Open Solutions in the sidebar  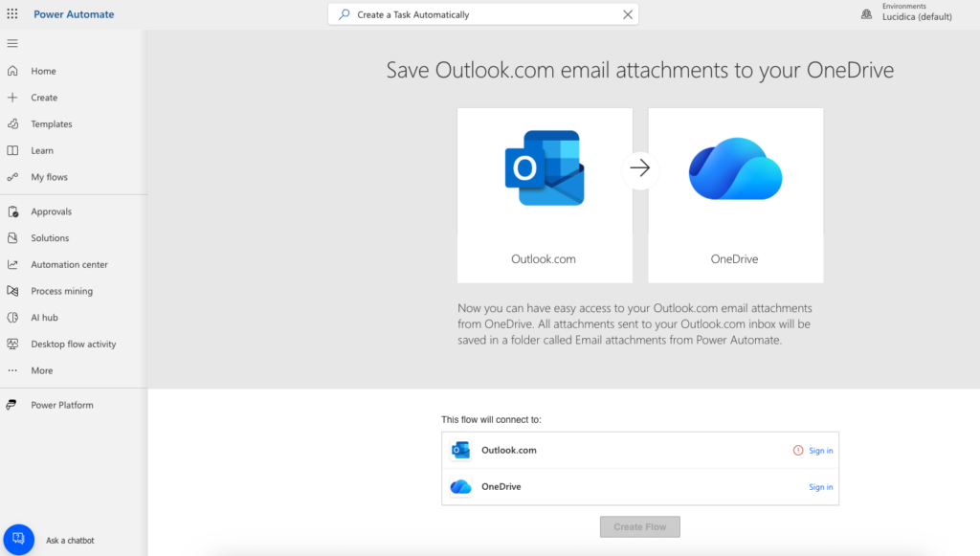click(50, 238)
